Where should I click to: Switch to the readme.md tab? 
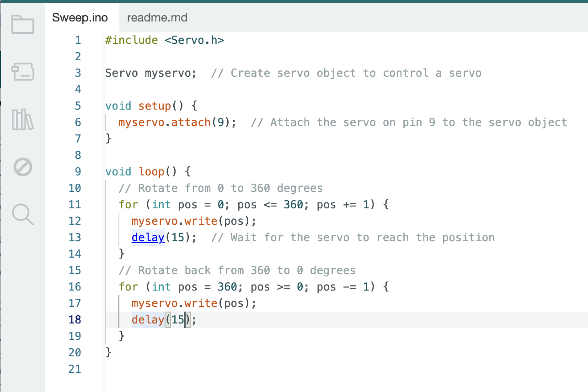tap(157, 18)
